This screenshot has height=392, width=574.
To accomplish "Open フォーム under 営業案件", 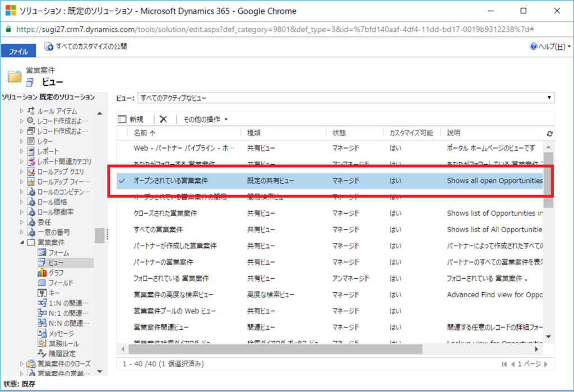I will [x=53, y=252].
